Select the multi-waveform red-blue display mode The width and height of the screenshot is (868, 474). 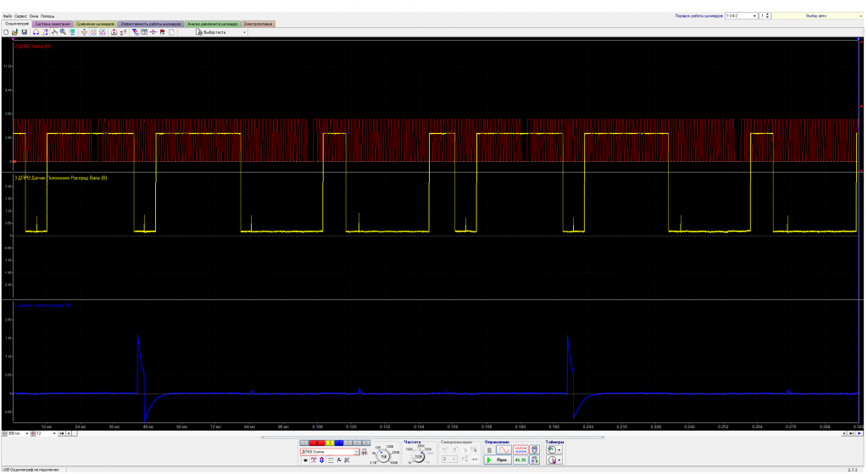pos(520,450)
